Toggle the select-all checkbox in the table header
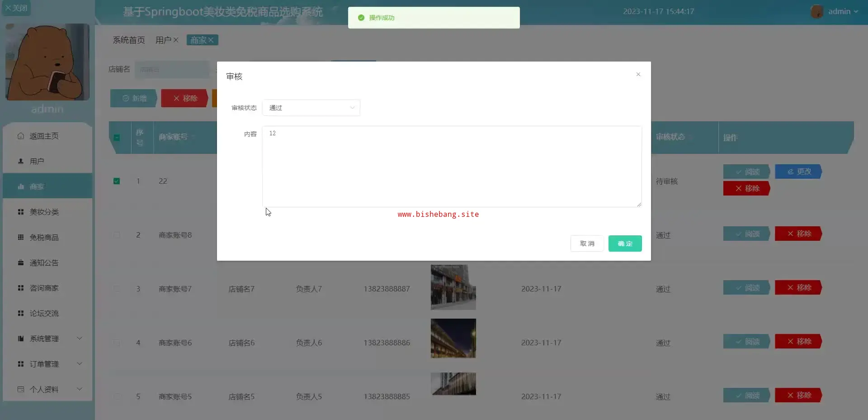Image resolution: width=868 pixels, height=420 pixels. [x=117, y=138]
